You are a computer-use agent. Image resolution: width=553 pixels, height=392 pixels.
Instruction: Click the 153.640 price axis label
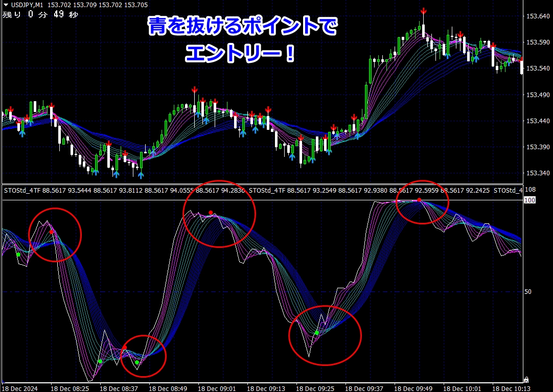[537, 16]
